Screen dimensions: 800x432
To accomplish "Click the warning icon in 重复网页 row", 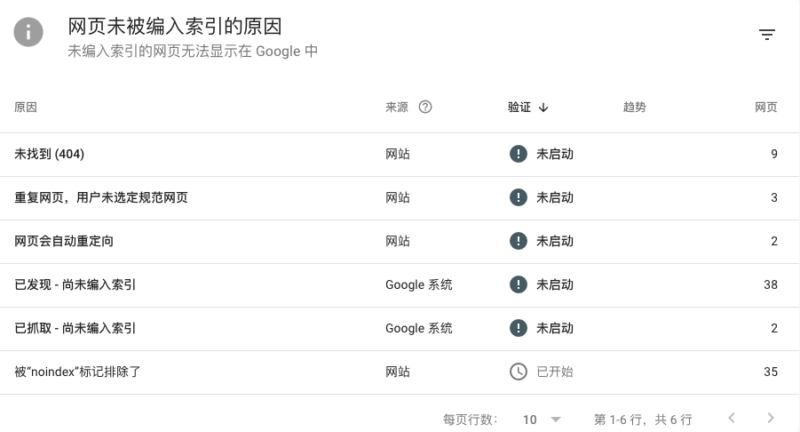I will tap(518, 198).
